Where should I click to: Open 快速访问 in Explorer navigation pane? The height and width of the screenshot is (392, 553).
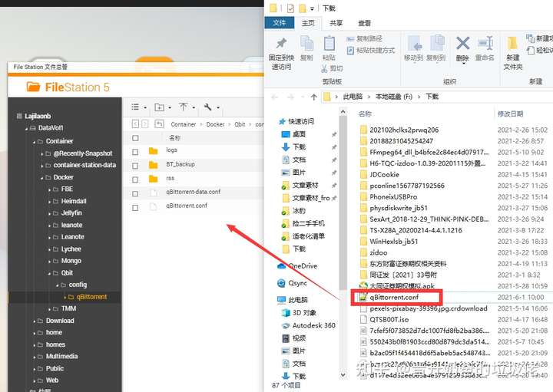(301, 121)
